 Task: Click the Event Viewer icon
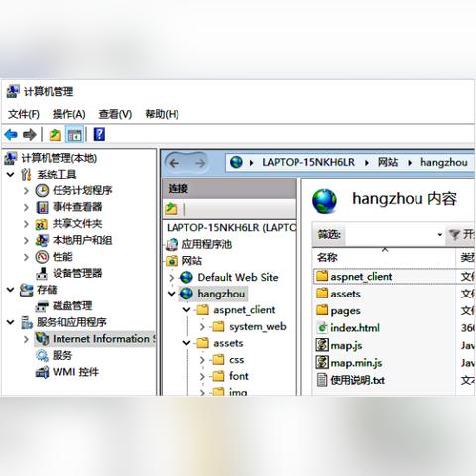point(42,207)
